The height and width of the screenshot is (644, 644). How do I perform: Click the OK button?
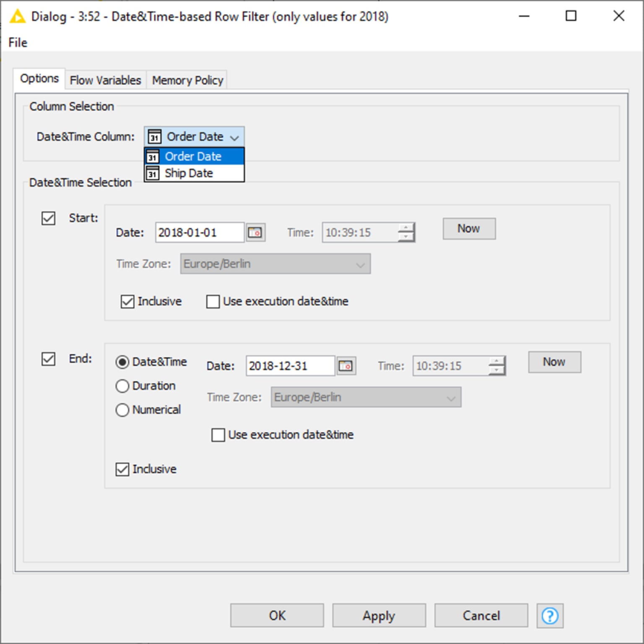point(277,615)
